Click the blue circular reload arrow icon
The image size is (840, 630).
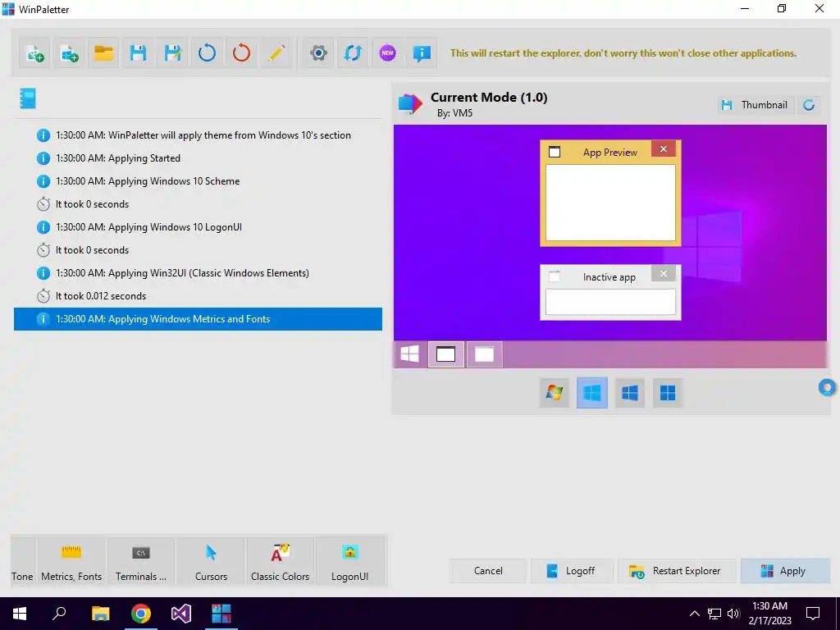[x=207, y=53]
